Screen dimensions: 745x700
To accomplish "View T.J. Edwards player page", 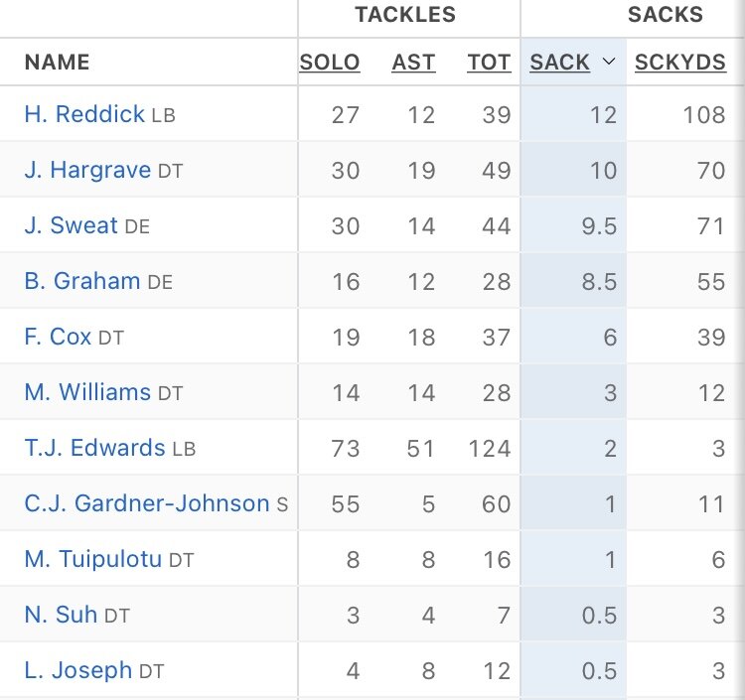I will pyautogui.click(x=94, y=448).
